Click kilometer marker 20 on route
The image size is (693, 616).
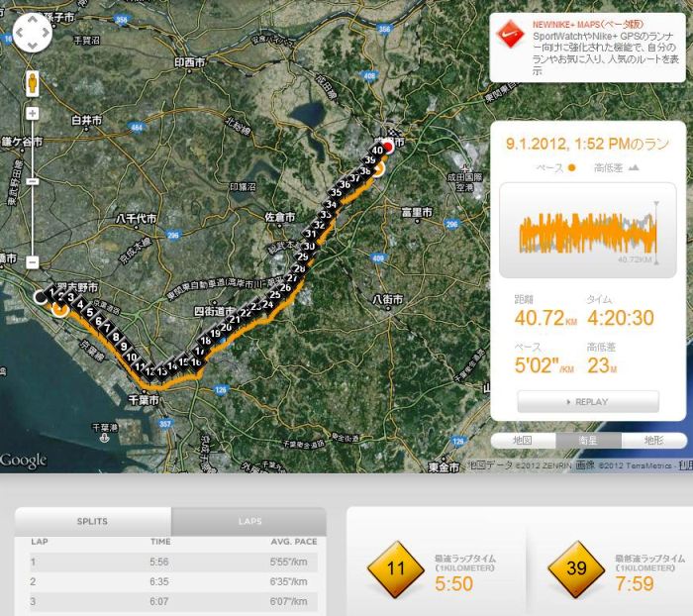tap(226, 327)
